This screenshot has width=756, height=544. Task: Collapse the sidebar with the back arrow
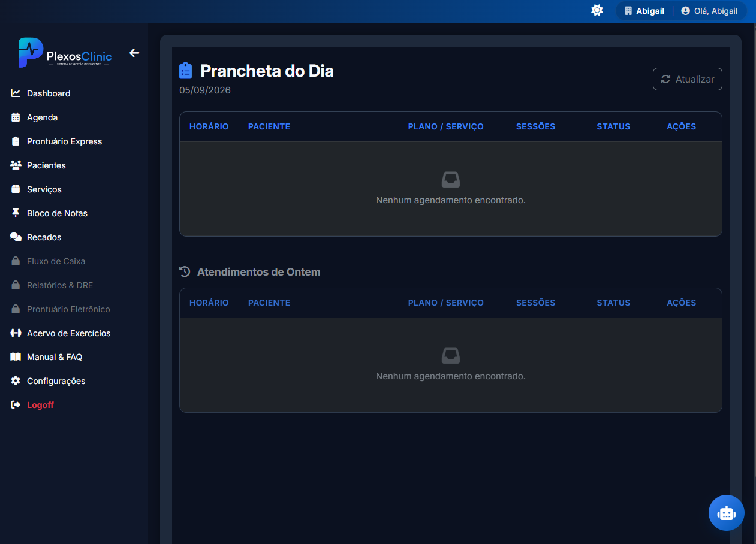134,53
